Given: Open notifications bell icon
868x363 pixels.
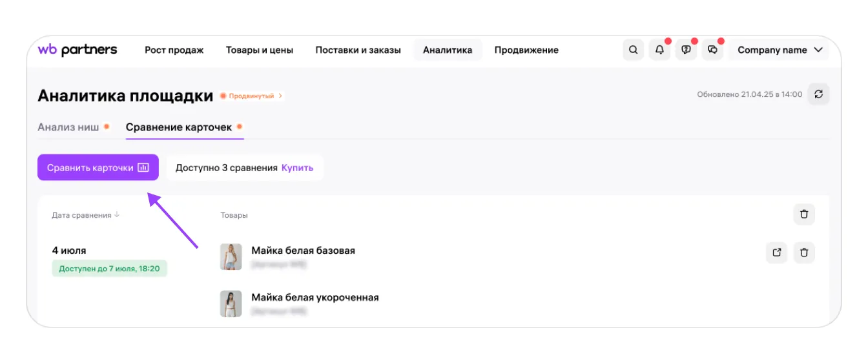Looking at the screenshot, I should tap(659, 50).
